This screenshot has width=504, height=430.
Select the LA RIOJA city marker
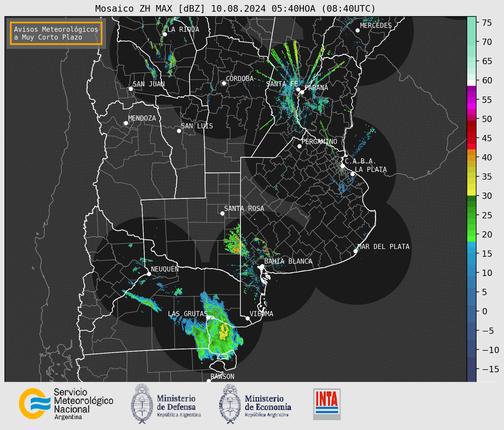click(165, 34)
